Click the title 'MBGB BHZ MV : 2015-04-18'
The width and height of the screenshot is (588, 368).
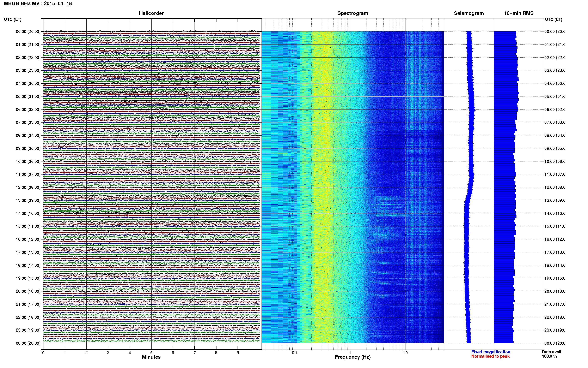(38, 4)
